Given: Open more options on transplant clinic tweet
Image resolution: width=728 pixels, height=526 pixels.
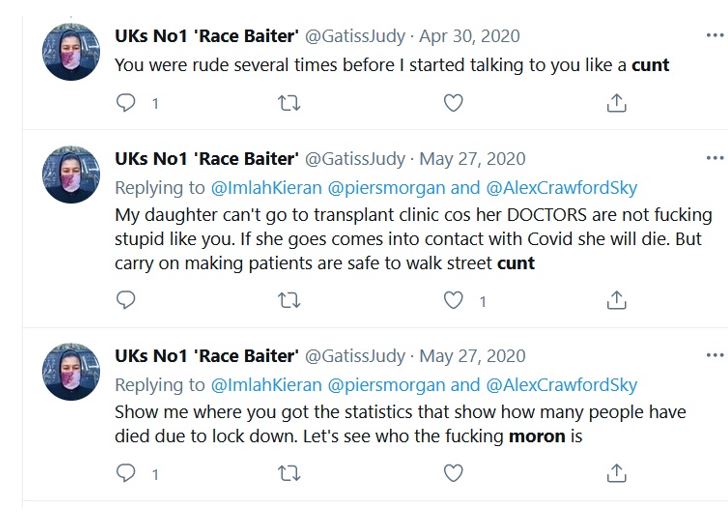Looking at the screenshot, I should coord(714,158).
